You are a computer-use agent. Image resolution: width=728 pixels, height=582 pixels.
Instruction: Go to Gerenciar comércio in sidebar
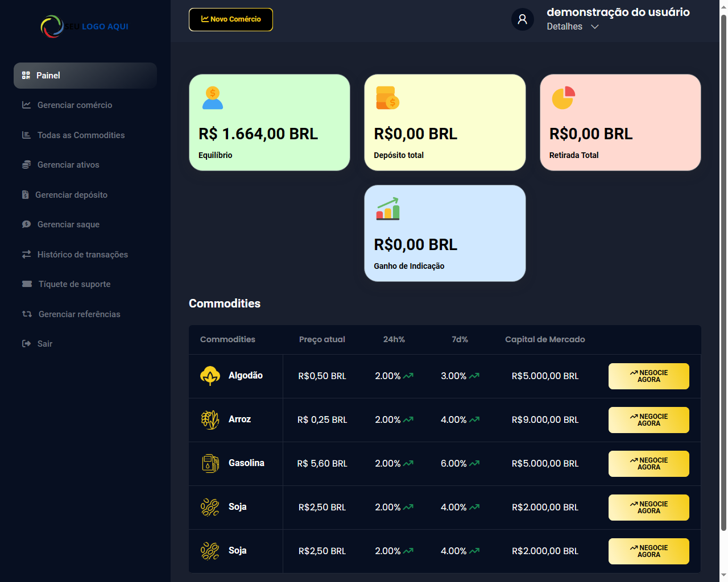point(75,105)
